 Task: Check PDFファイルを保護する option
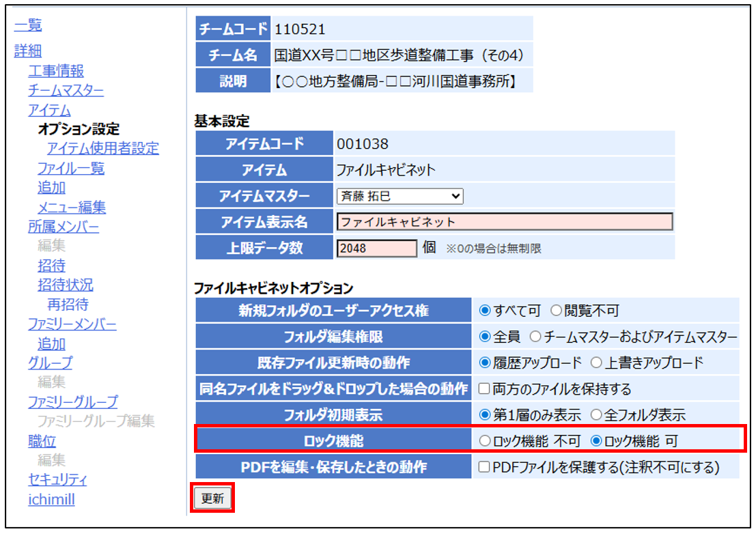485,468
